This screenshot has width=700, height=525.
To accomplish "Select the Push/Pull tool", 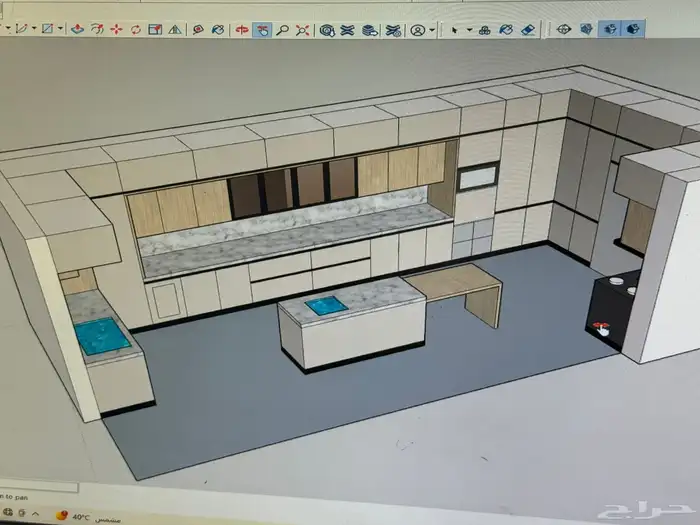I will (78, 30).
